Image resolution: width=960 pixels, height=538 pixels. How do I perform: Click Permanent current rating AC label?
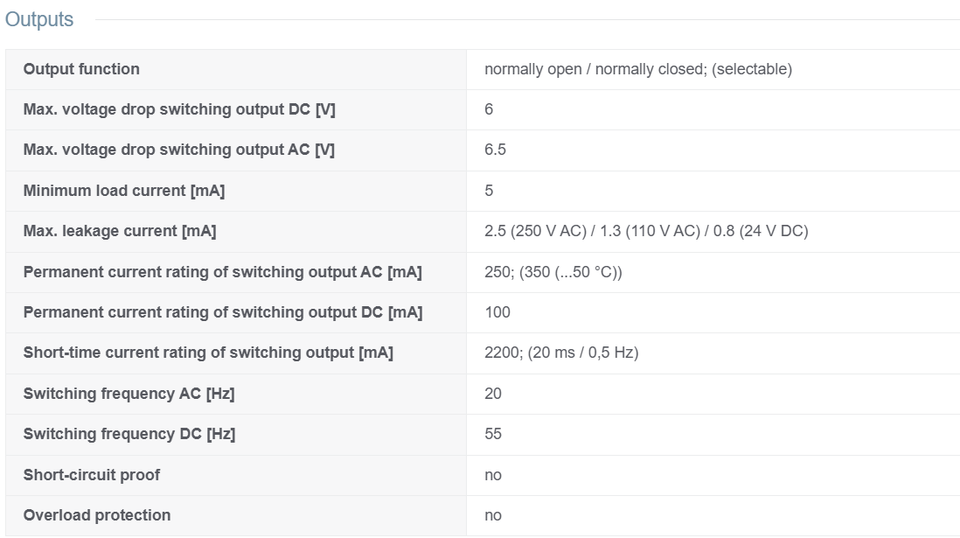(223, 272)
